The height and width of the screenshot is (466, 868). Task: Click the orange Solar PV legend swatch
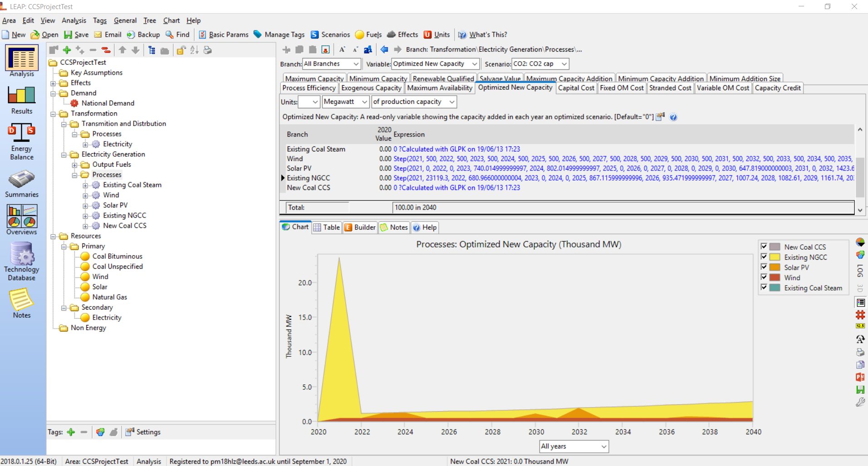pyautogui.click(x=775, y=267)
